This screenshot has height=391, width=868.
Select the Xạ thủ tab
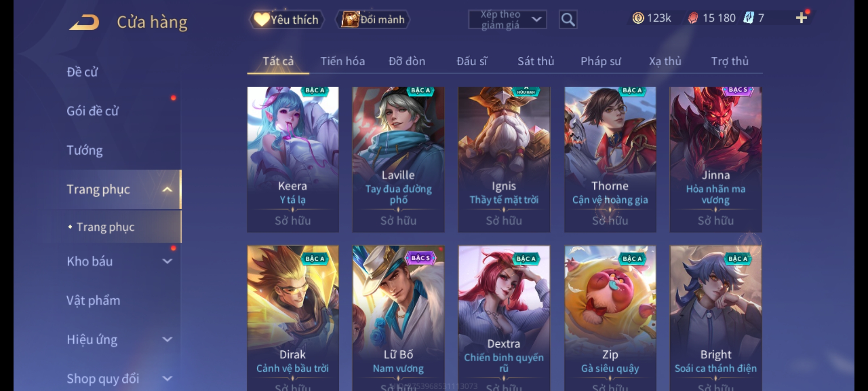tap(665, 61)
